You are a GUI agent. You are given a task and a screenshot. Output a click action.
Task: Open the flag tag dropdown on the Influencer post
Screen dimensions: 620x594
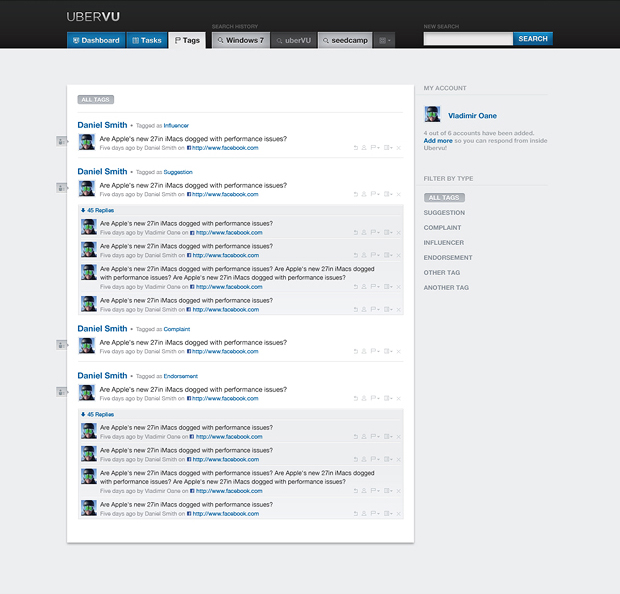[x=375, y=148]
